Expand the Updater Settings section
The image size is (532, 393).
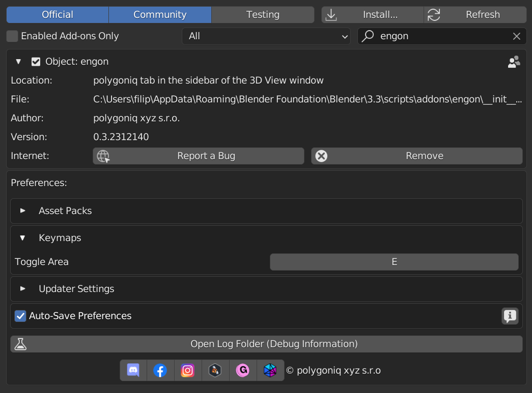pos(22,288)
